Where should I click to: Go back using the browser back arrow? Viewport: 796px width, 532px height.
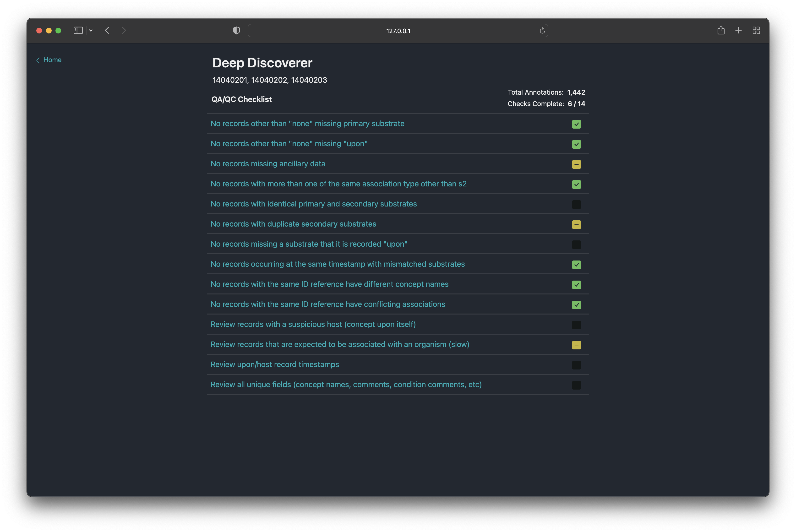(x=107, y=31)
